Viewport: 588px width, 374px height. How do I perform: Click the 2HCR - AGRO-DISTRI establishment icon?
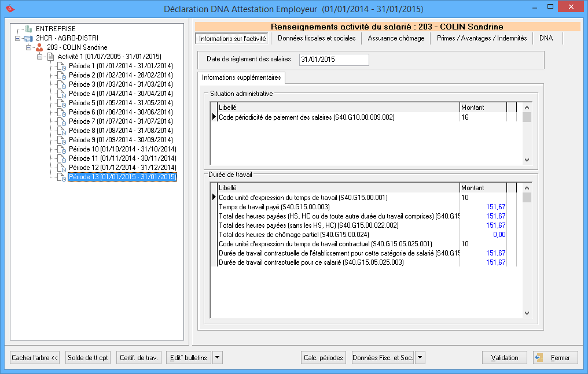(x=29, y=38)
